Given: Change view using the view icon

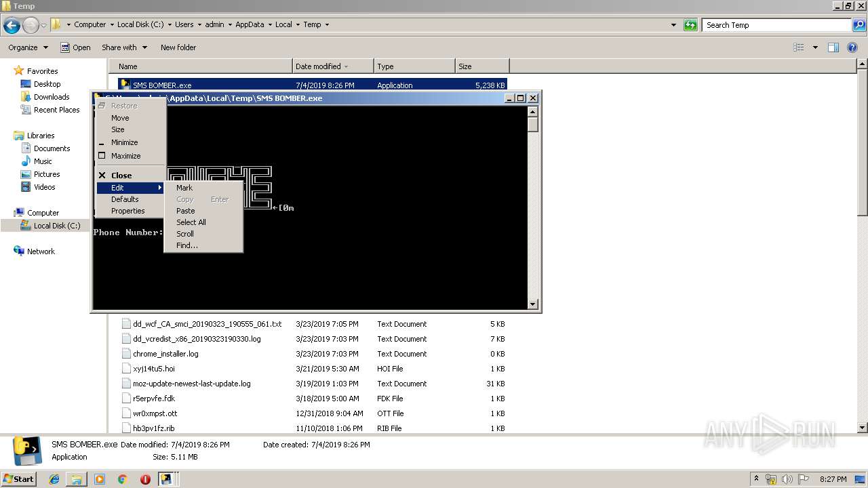Looking at the screenshot, I should point(799,47).
